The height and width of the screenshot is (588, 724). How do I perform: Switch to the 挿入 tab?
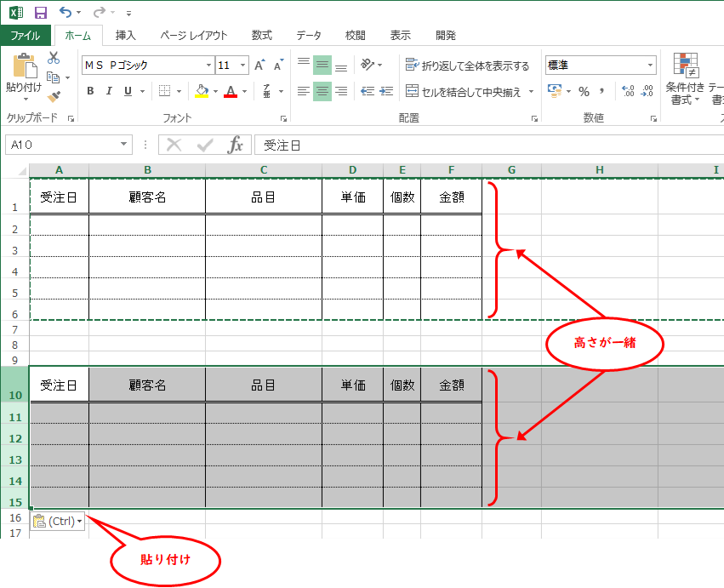[x=126, y=36]
